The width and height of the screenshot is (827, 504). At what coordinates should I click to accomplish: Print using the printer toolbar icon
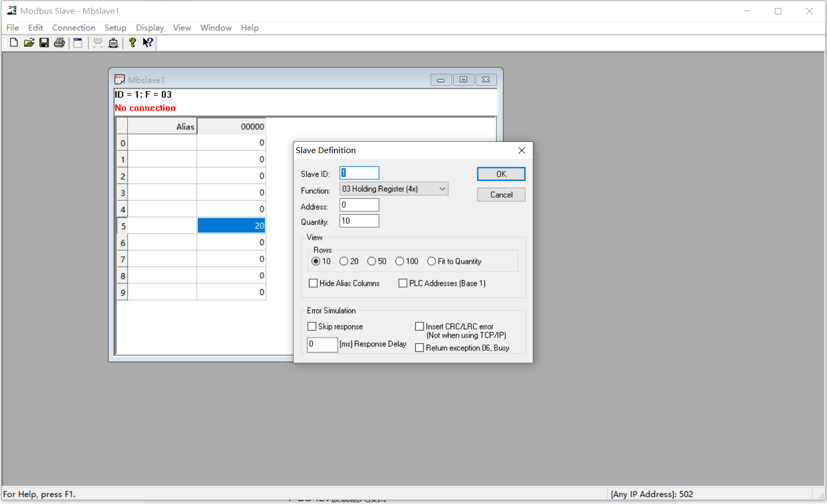(x=59, y=43)
